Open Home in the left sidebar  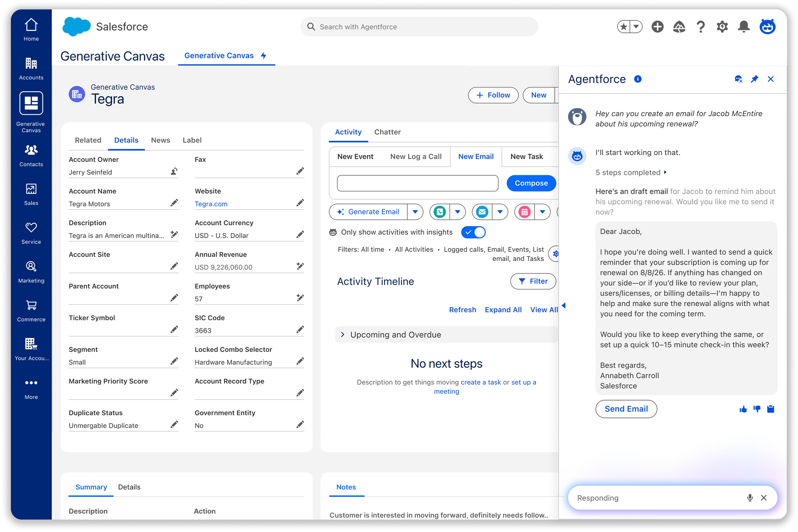point(31,30)
